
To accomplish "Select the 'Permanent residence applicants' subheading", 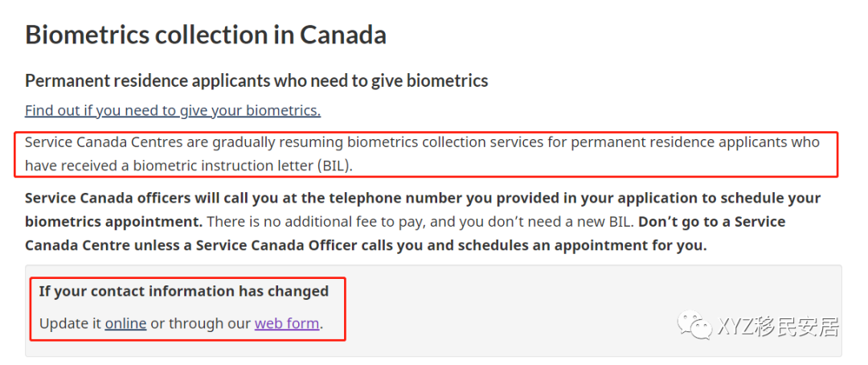I will click(x=256, y=81).
